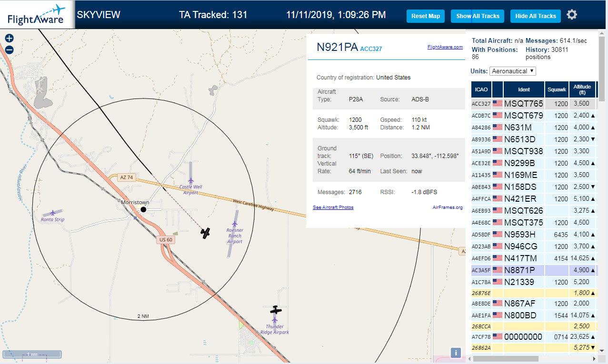The height and width of the screenshot is (364, 608).
Task: Click the SKYVIEW header title
Action: click(x=99, y=15)
